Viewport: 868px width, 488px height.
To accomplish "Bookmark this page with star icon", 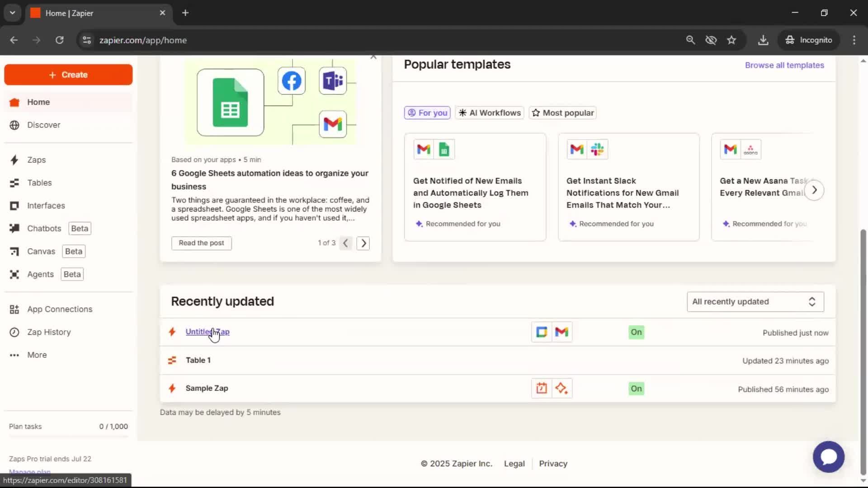I will click(731, 40).
